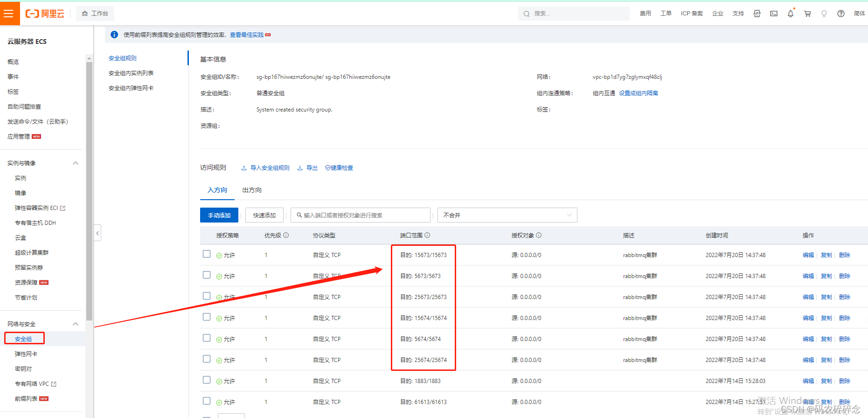Check the box for port 1883/1883 rule

tap(207, 380)
